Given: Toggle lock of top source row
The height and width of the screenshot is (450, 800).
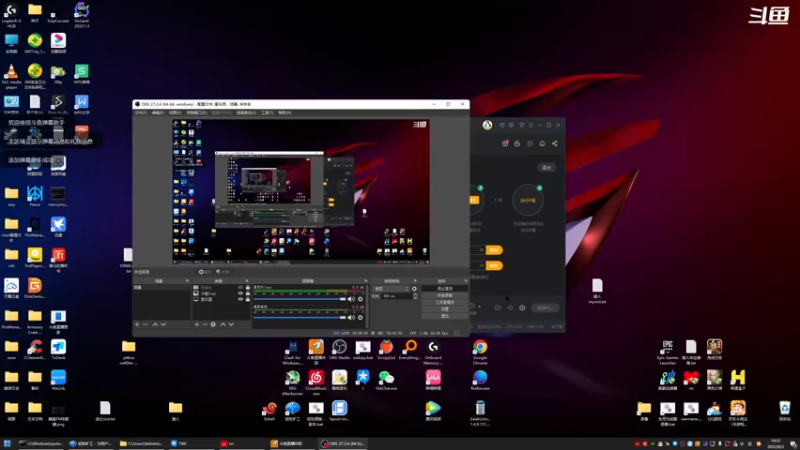Looking at the screenshot, I should 248,288.
